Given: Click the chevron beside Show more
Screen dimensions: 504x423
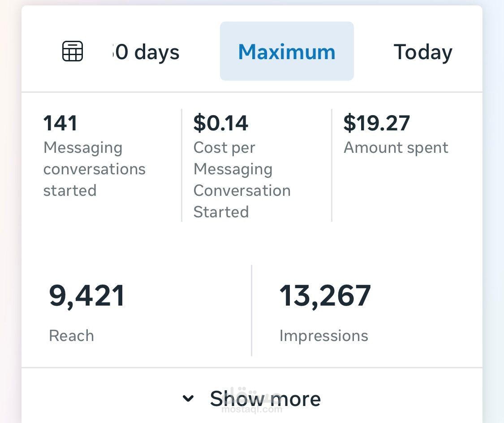Looking at the screenshot, I should tap(188, 398).
